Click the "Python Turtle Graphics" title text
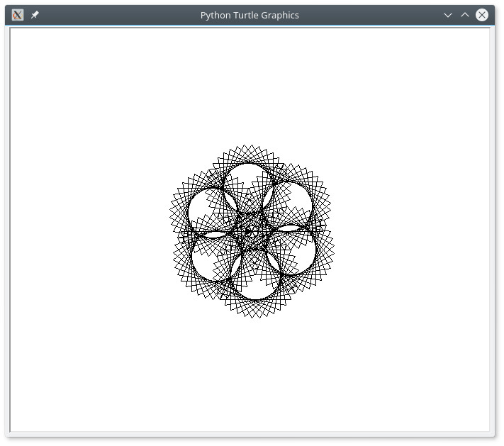 coord(250,15)
